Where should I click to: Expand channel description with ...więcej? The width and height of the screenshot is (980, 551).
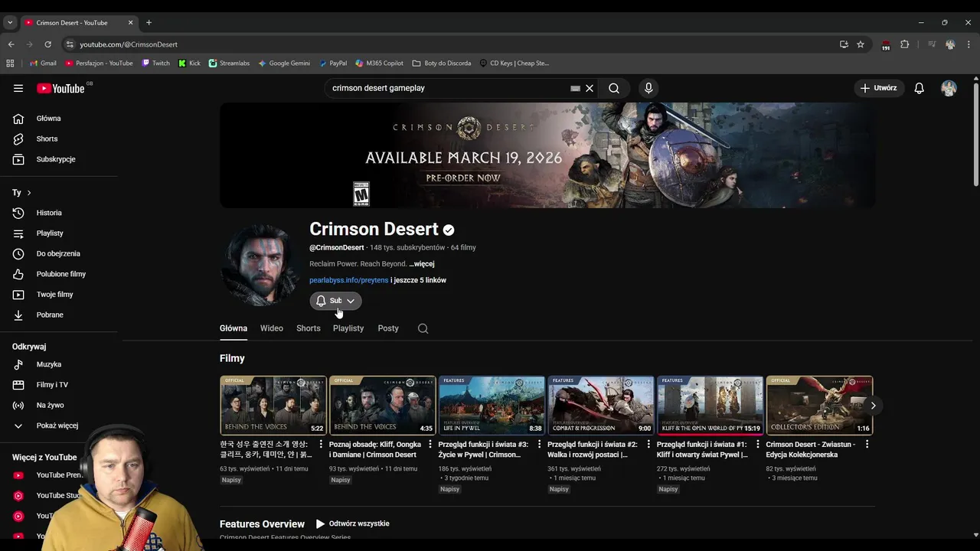[422, 264]
